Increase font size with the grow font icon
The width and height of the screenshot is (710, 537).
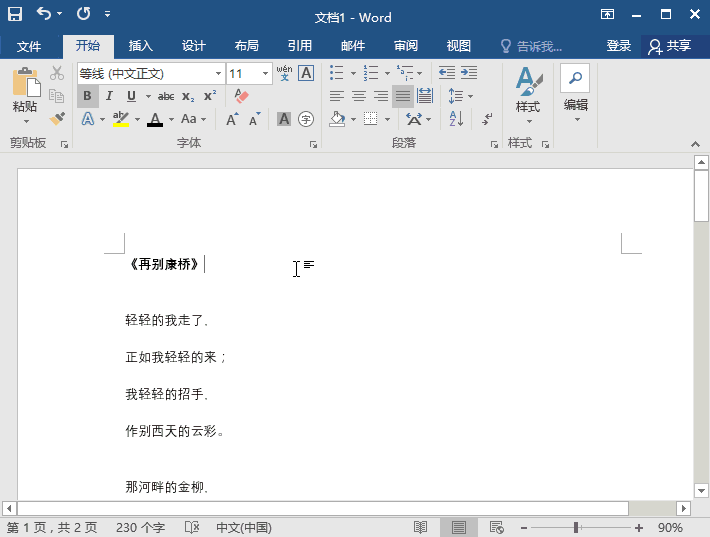(x=232, y=119)
